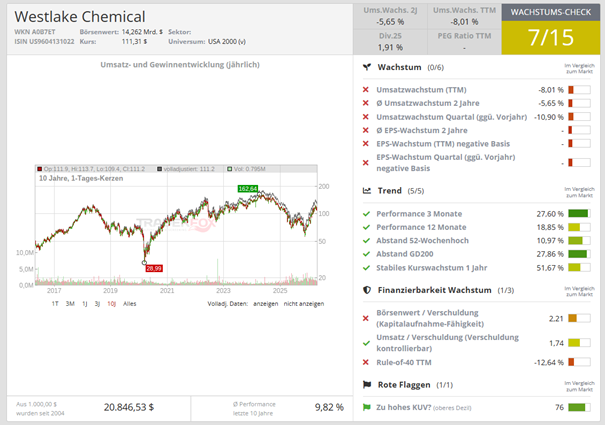The image size is (605, 425).
Task: Select the 3M chart timeframe
Action: coord(70,304)
